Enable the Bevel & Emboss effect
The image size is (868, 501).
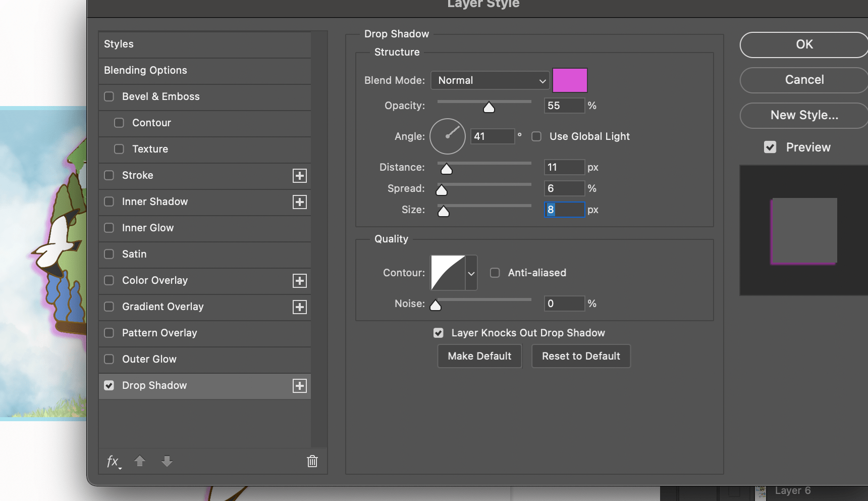coord(108,96)
